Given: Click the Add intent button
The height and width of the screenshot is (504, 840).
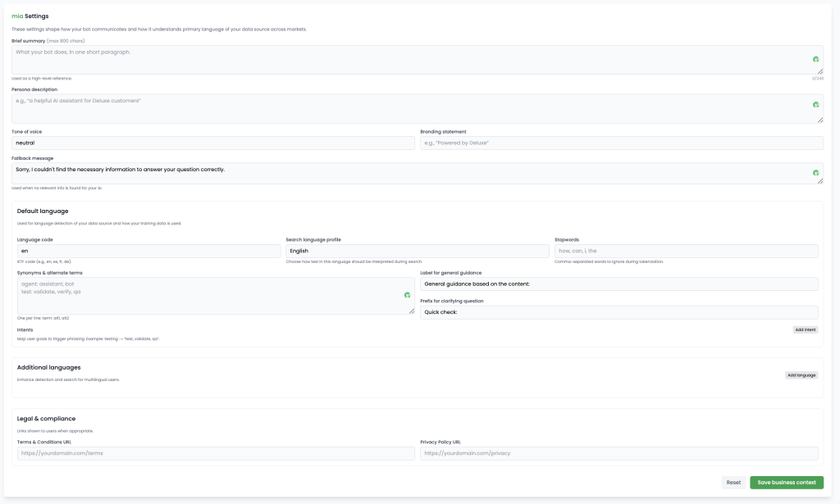Looking at the screenshot, I should 806,329.
